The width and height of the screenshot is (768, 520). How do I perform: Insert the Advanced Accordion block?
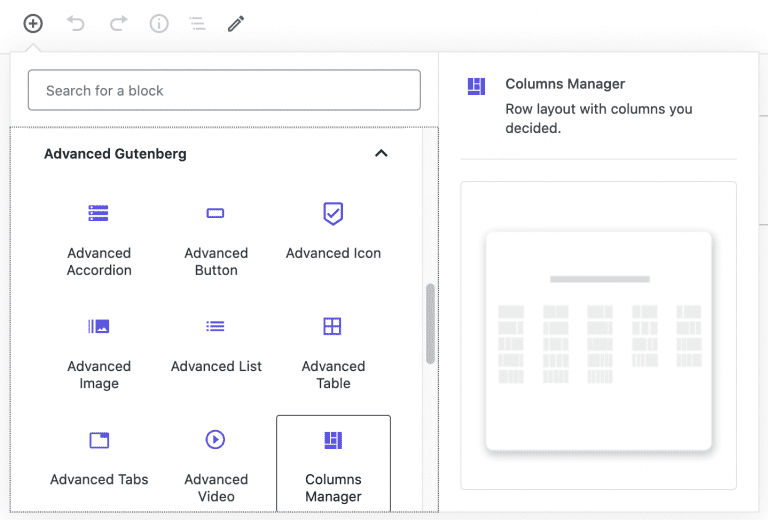(99, 240)
